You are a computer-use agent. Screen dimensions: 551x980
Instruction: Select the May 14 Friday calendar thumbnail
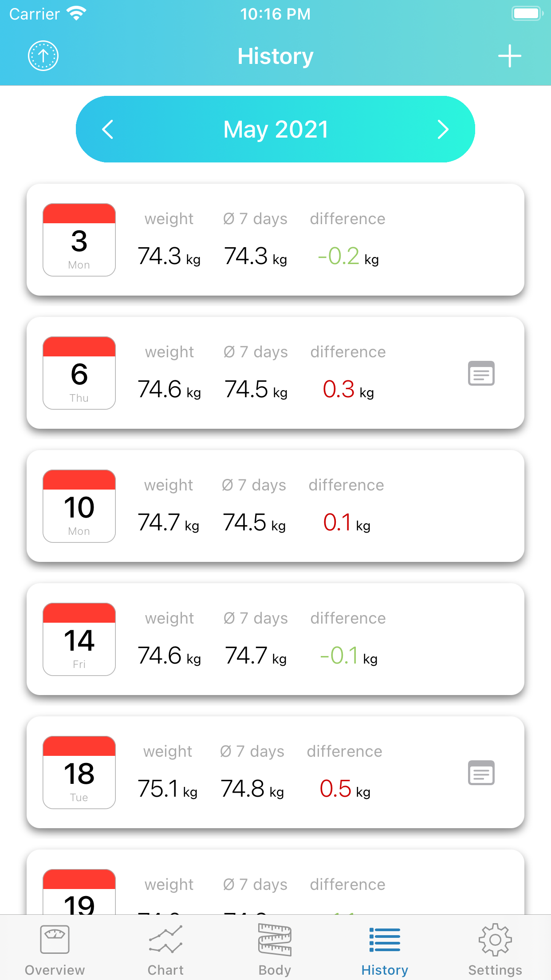(x=79, y=639)
